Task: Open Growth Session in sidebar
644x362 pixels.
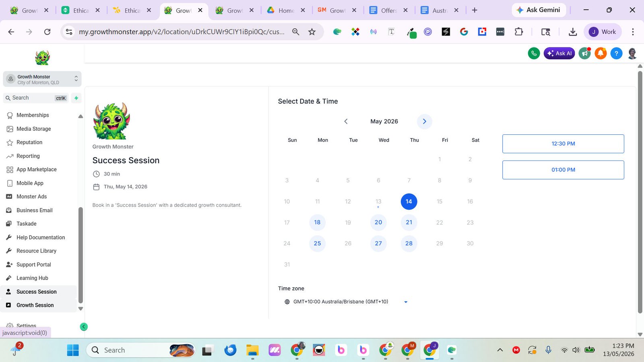Action: 35,305
